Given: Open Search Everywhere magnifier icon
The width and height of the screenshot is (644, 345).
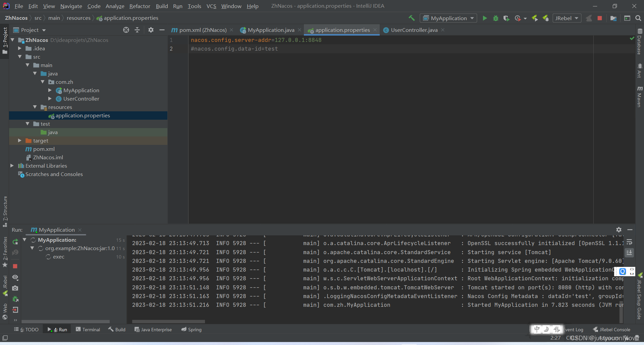Looking at the screenshot, I should pyautogui.click(x=638, y=18).
